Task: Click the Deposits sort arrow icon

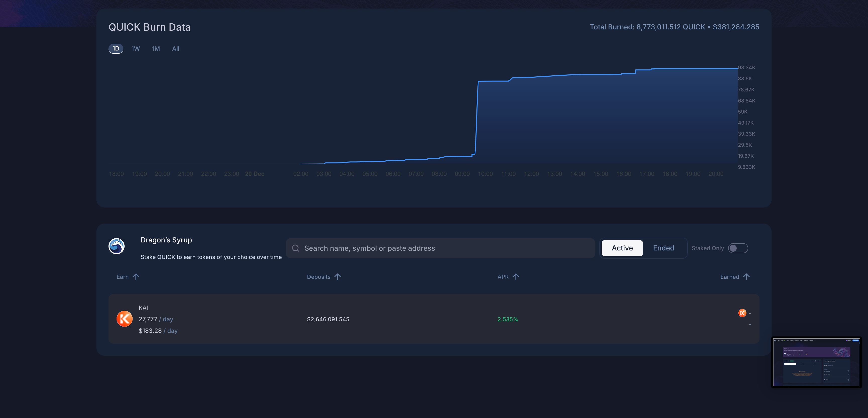Action: click(x=338, y=277)
